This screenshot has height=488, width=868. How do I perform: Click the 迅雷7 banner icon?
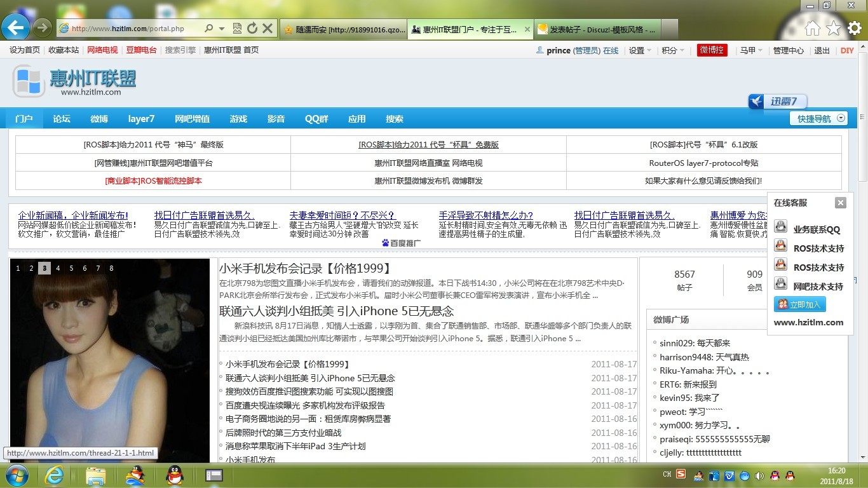click(777, 102)
